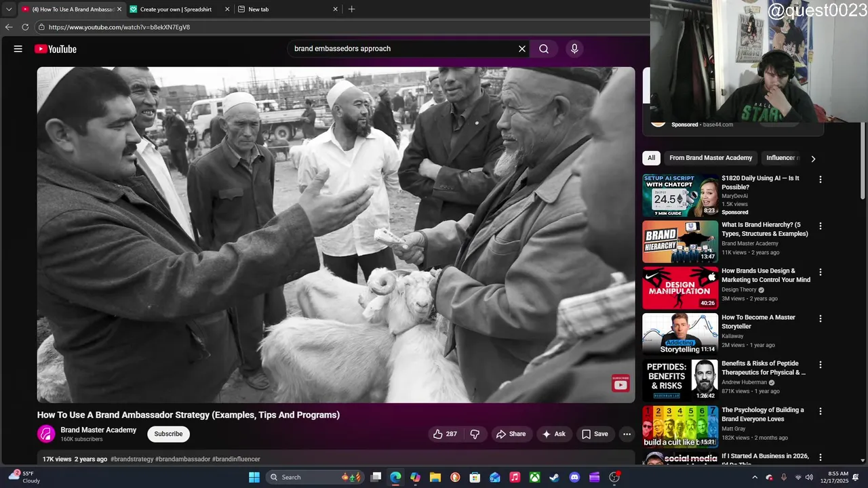Open the 'build a cult like brand' thumbnail
The image size is (868, 488).
[x=680, y=427]
